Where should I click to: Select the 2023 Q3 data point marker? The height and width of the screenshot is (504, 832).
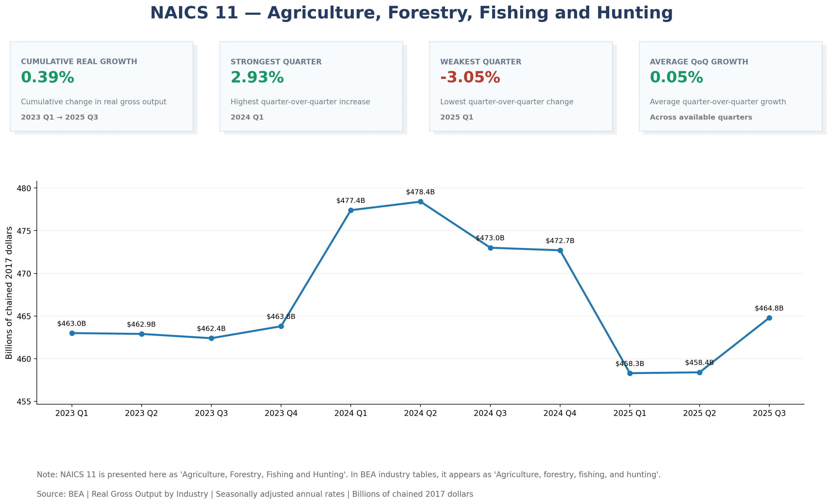coord(211,338)
